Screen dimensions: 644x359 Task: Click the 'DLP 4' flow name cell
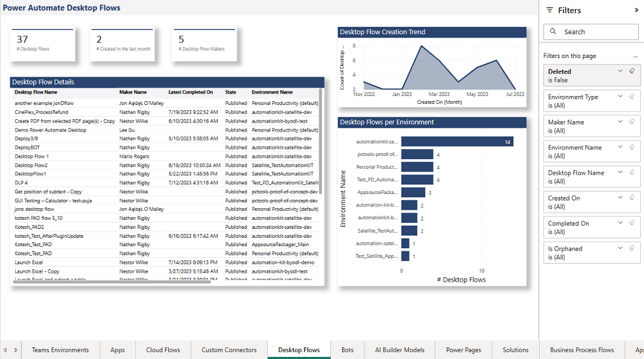coord(21,182)
